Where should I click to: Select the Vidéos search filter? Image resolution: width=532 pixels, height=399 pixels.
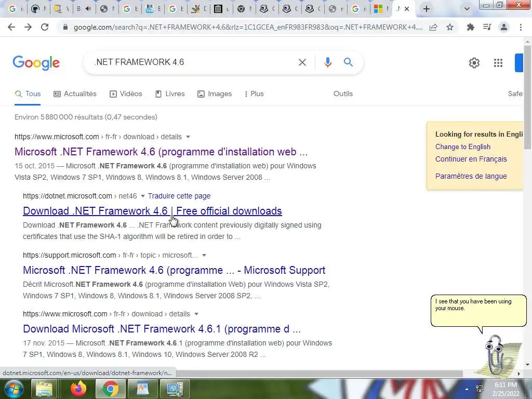pyautogui.click(x=126, y=94)
